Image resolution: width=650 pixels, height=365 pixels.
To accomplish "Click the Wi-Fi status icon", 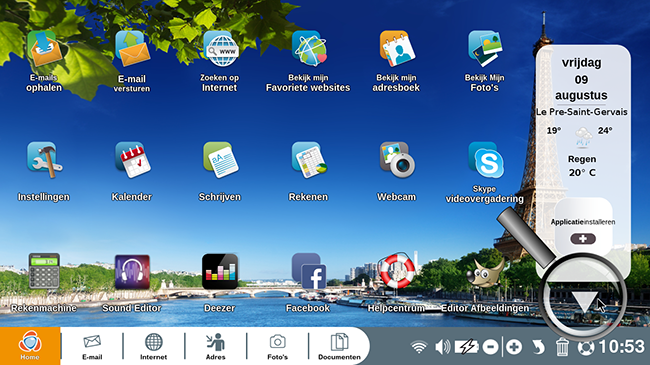I will (x=419, y=347).
